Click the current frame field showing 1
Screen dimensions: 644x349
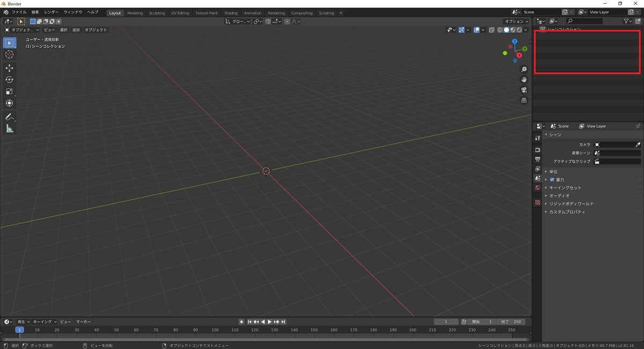[447, 322]
